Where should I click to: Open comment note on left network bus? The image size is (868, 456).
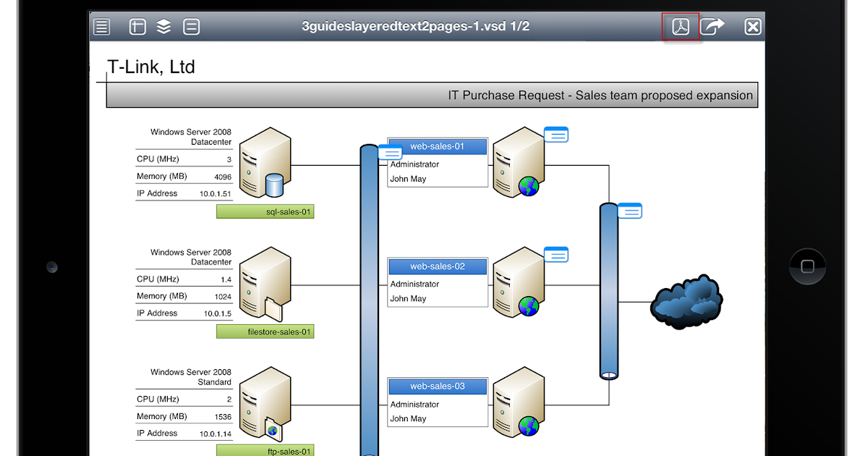pyautogui.click(x=390, y=152)
